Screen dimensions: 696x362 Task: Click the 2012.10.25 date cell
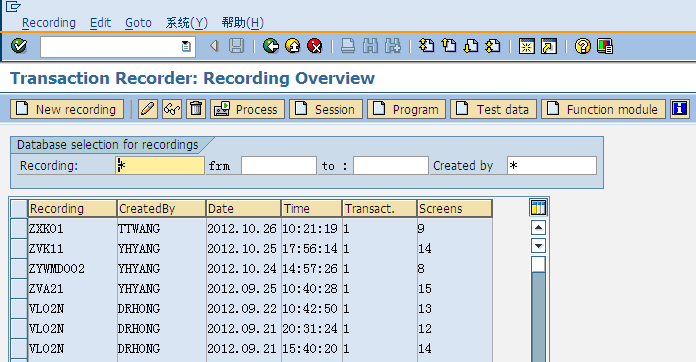(x=244, y=248)
